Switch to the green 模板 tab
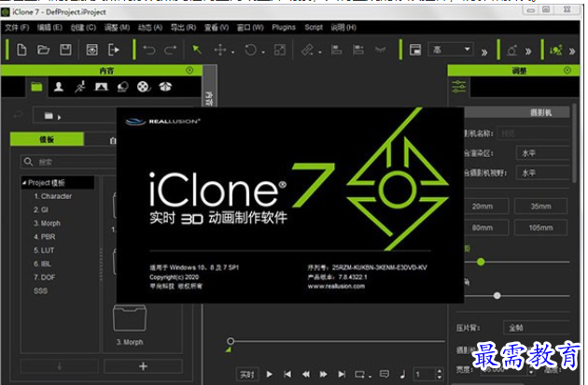The width and height of the screenshot is (588, 385). tap(47, 139)
